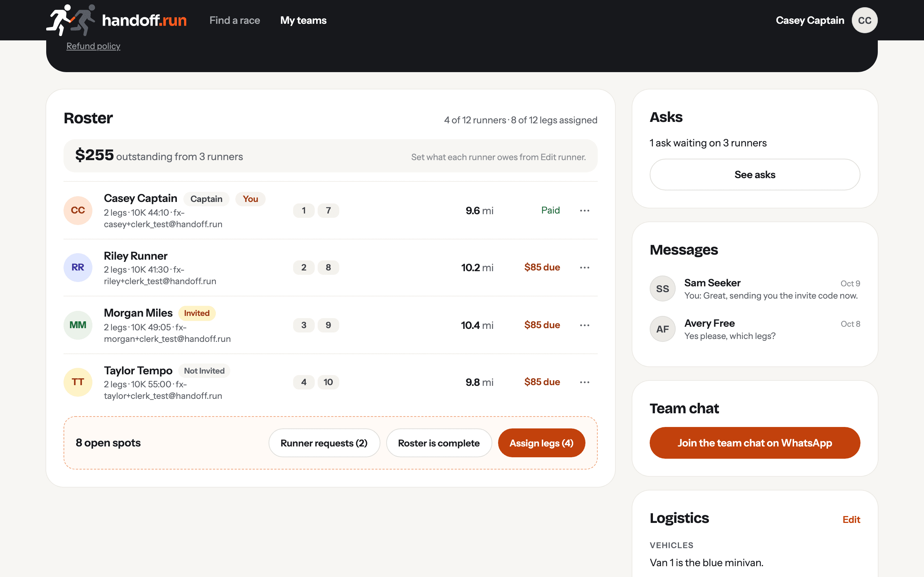Mark Roster is complete
Image resolution: width=924 pixels, height=577 pixels.
(x=439, y=443)
